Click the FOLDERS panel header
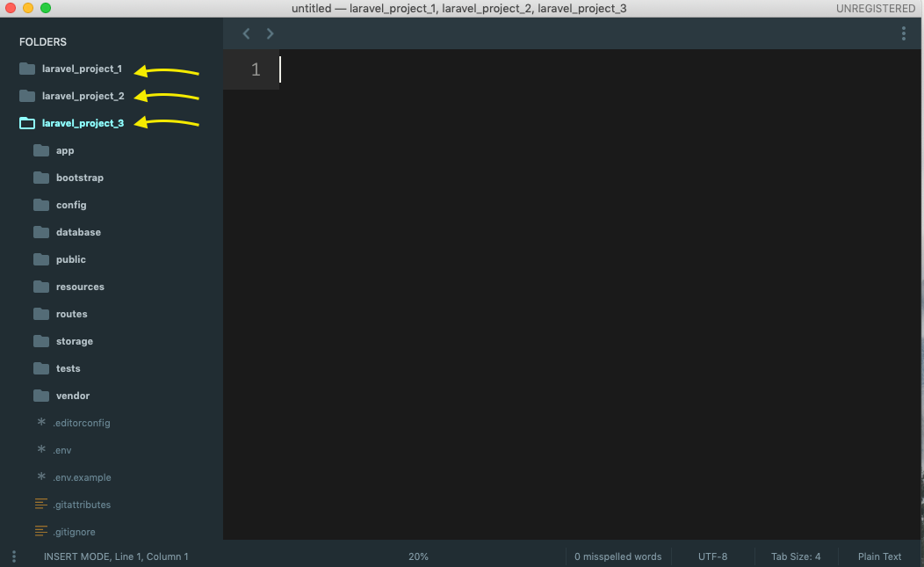Screen dimensions: 924x567 pyautogui.click(x=42, y=41)
